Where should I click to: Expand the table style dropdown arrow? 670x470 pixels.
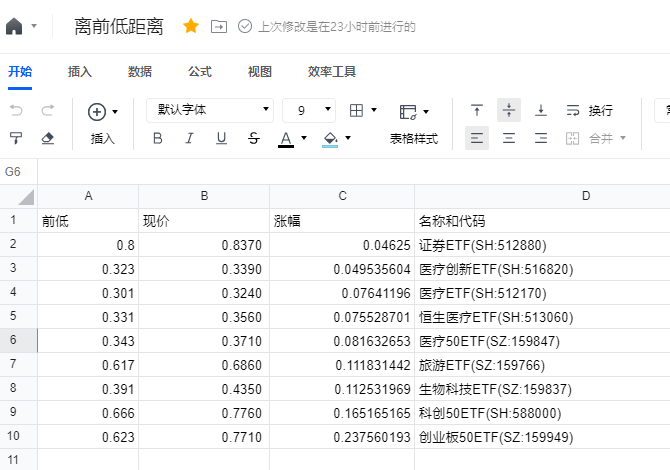tap(426, 112)
